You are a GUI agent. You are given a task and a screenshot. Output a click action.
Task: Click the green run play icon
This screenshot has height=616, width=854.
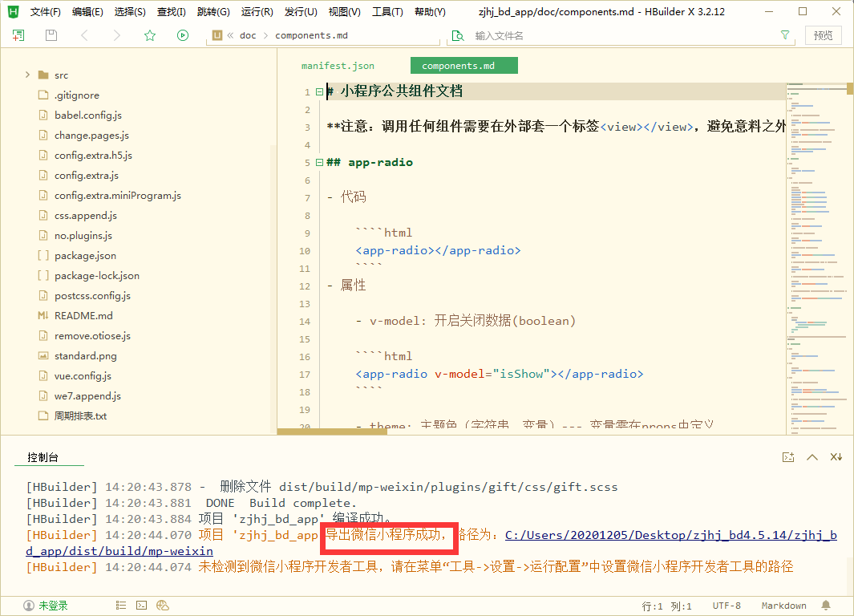click(183, 35)
